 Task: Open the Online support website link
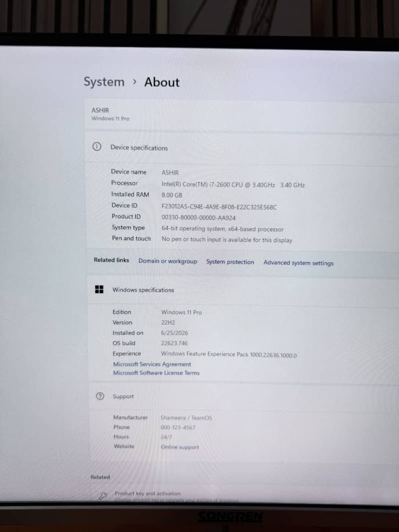click(x=180, y=447)
